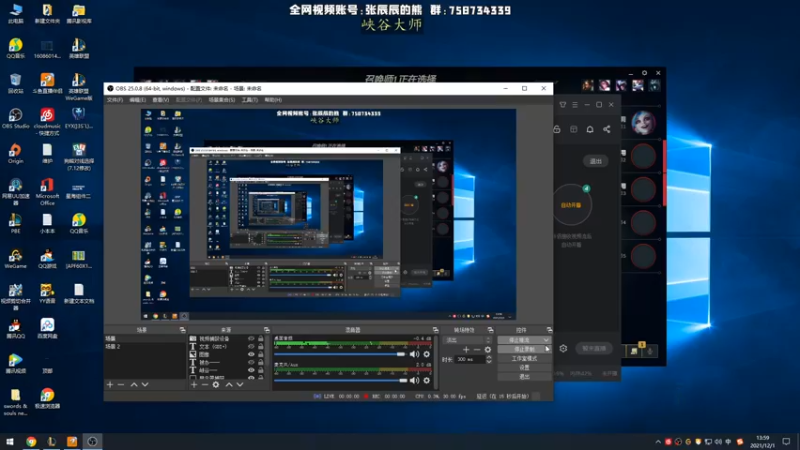Open the League client settings gear
This screenshot has height=450, width=800.
click(644, 73)
